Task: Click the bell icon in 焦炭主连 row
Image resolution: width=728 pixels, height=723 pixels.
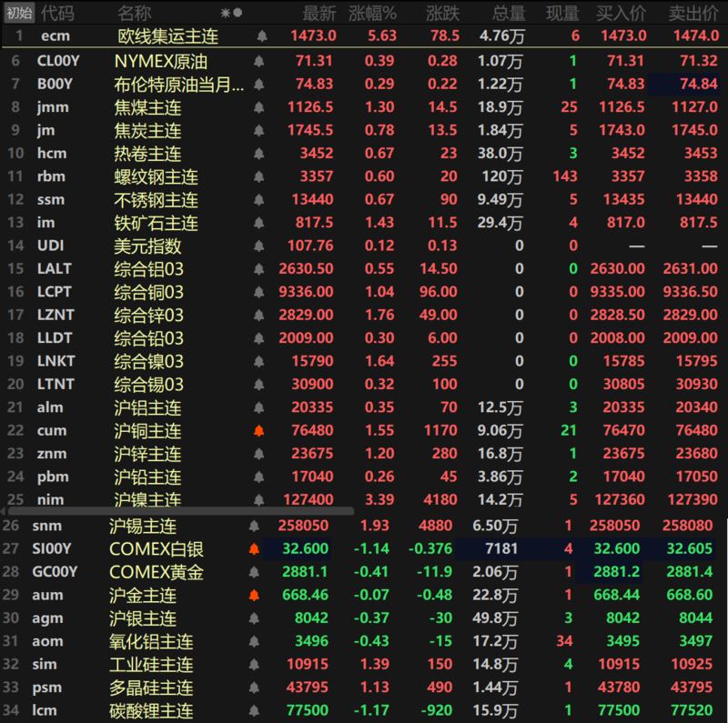Action: (x=259, y=130)
